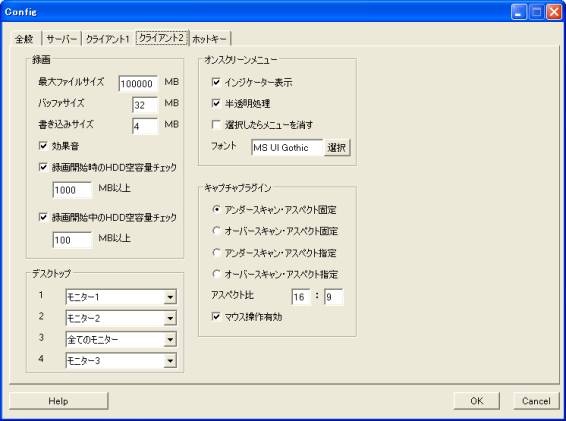Disable 録画開始時のHDD空容量チェック checkbox
The image size is (566, 421).
coord(43,167)
